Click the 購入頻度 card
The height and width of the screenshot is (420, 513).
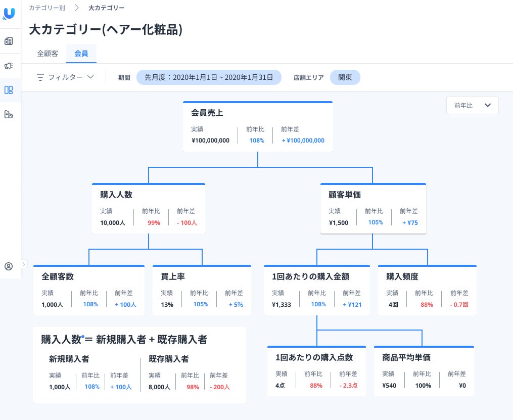click(427, 290)
